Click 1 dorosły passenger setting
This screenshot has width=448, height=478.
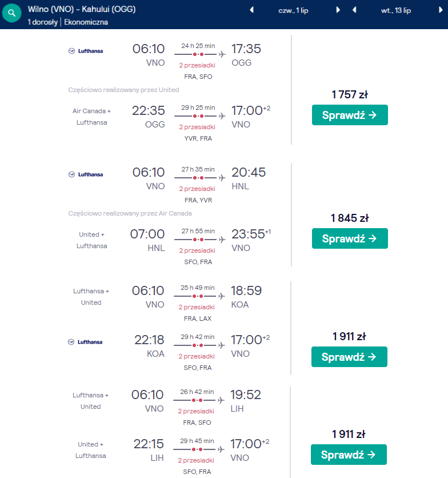[43, 22]
